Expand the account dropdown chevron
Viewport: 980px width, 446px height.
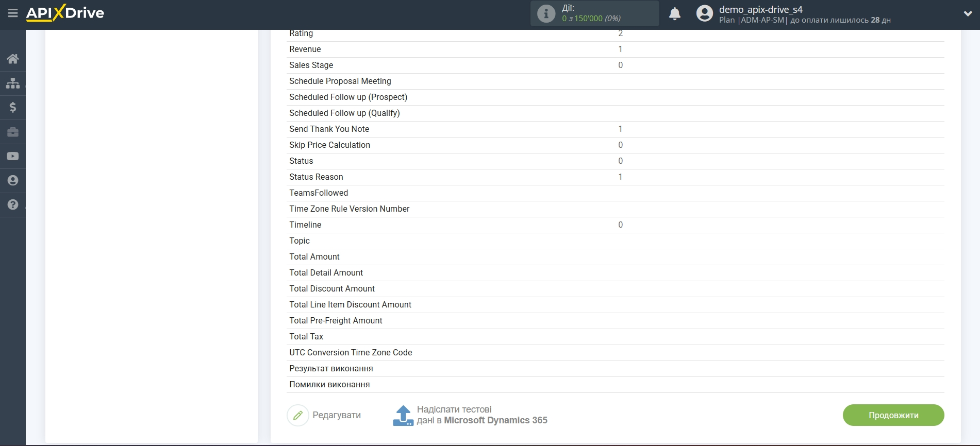(x=968, y=14)
